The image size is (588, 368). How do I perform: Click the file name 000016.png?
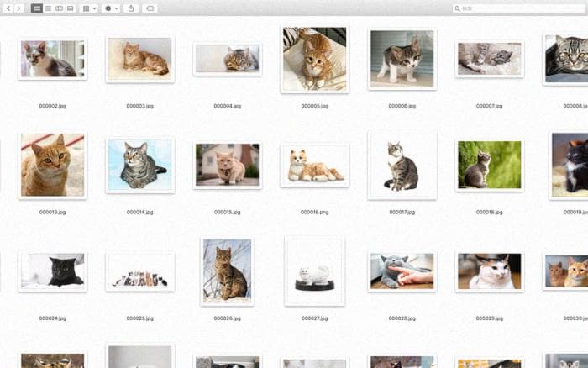pyautogui.click(x=315, y=213)
